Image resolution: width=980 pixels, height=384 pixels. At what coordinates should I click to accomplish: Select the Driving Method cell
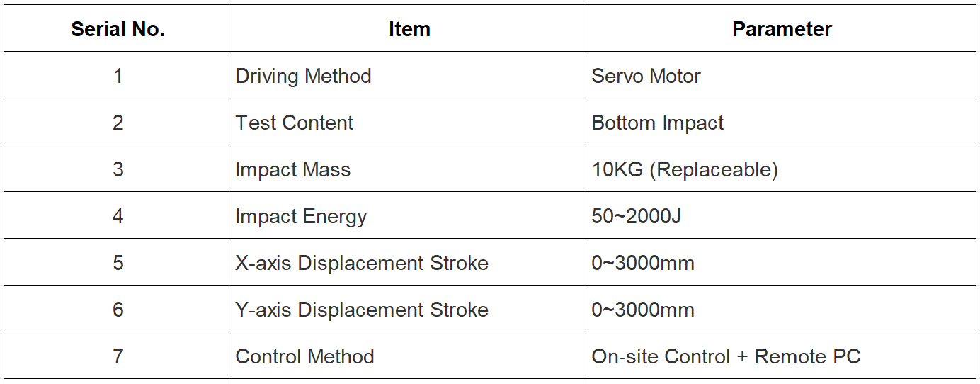click(x=409, y=75)
